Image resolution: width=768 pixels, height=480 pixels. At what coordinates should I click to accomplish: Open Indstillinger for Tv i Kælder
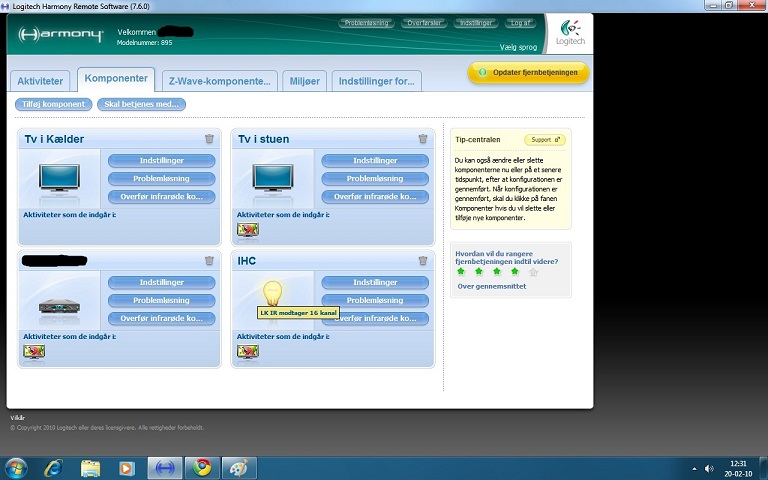[161, 160]
